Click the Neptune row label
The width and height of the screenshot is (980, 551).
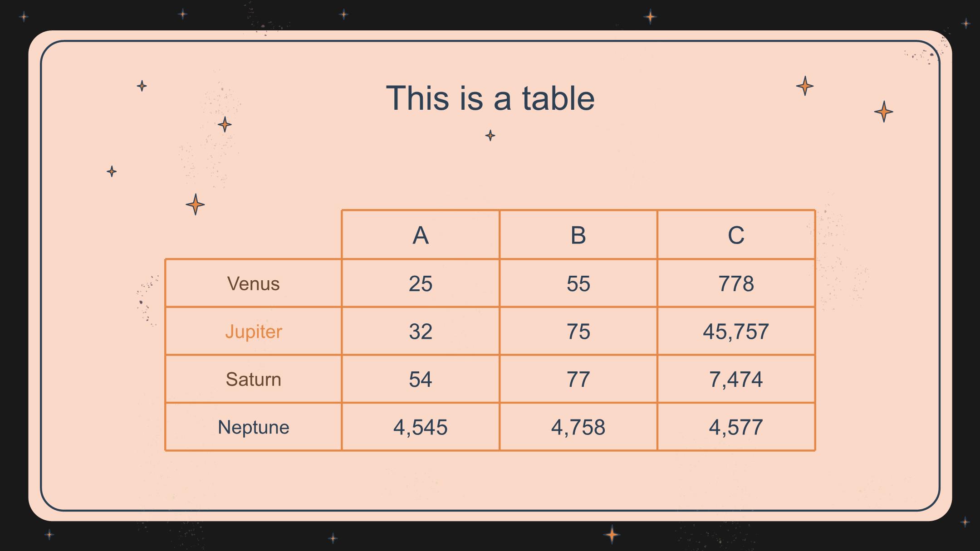pyautogui.click(x=253, y=427)
